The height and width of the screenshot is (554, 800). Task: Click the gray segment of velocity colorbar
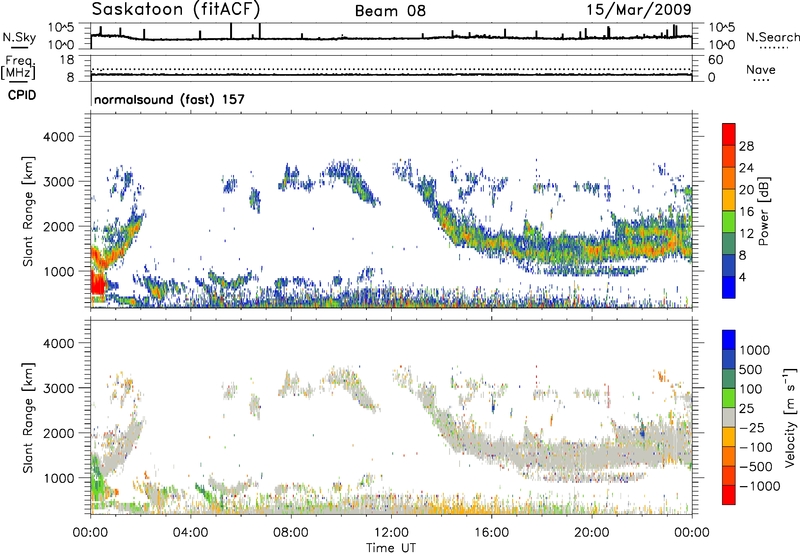pyautogui.click(x=729, y=417)
